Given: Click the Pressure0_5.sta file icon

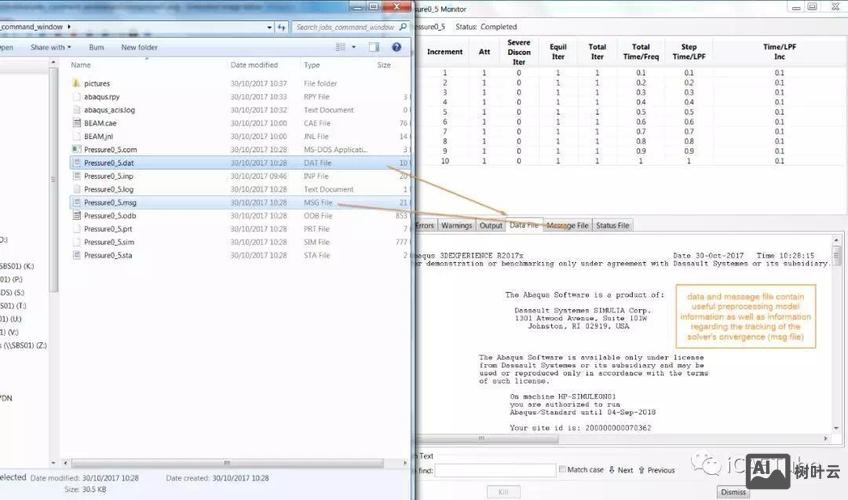Looking at the screenshot, I should (x=76, y=255).
